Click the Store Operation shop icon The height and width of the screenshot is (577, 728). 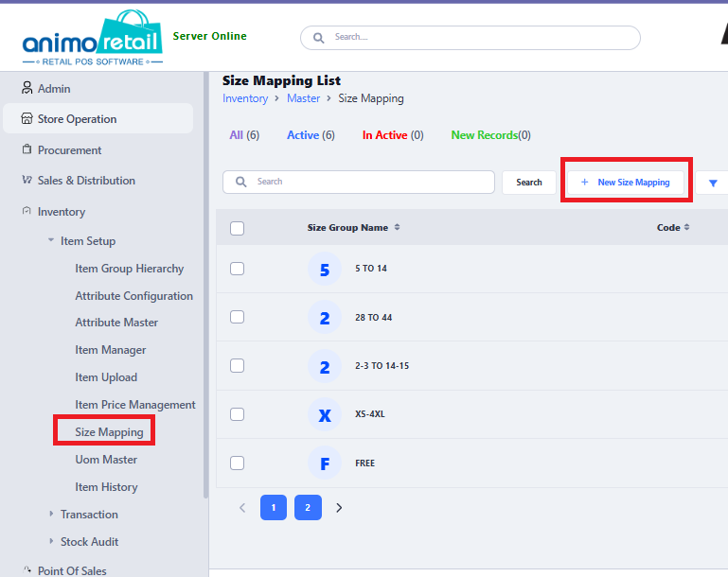(x=27, y=119)
